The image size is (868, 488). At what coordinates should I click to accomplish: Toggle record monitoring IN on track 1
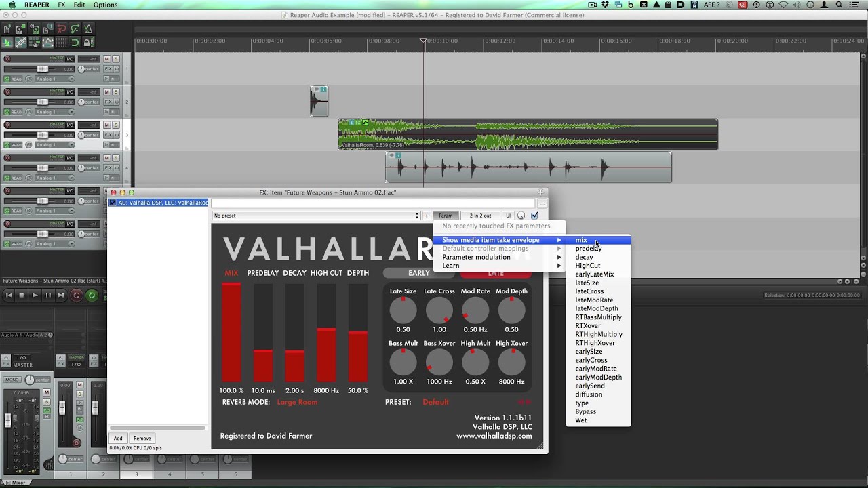(111, 79)
